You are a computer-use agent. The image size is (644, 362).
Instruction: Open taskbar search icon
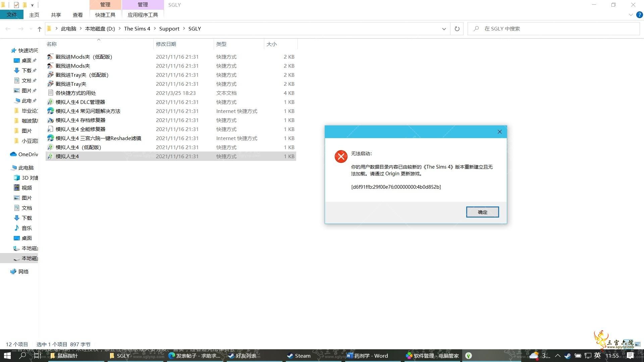23,356
